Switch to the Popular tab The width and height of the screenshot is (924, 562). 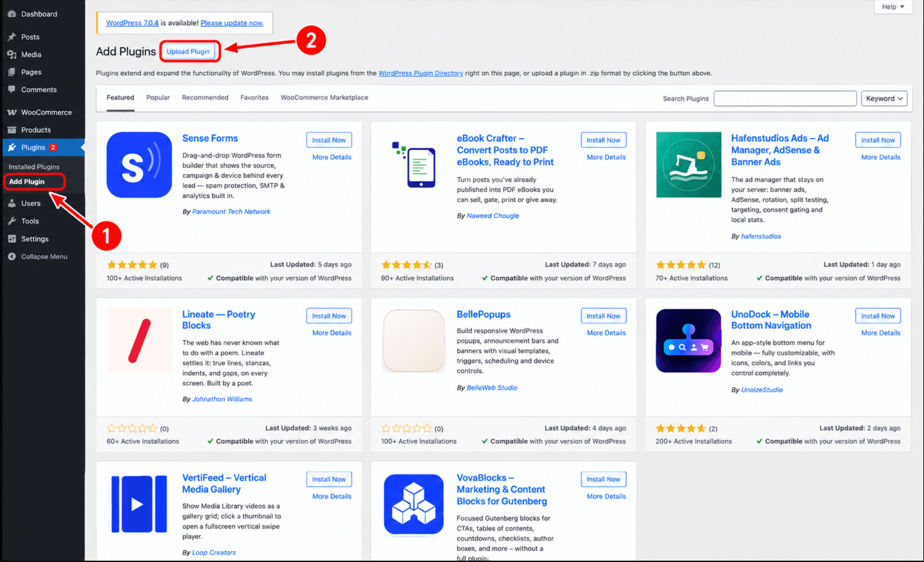(x=158, y=97)
